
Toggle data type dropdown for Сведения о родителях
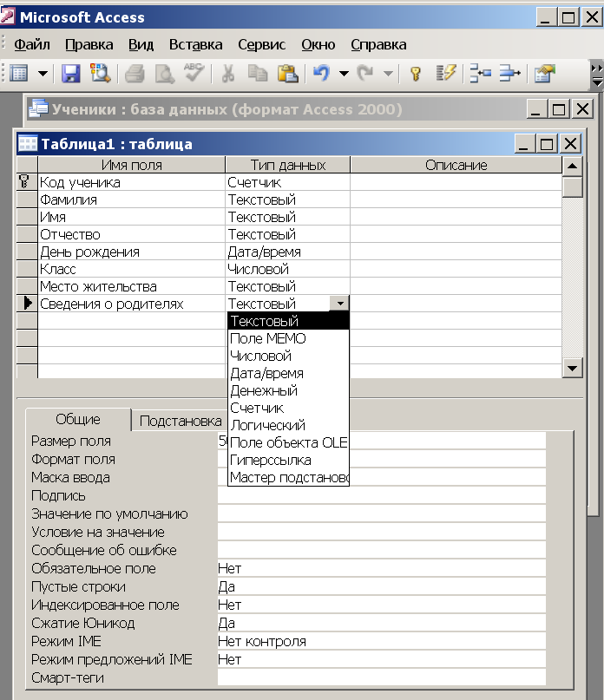pos(339,304)
